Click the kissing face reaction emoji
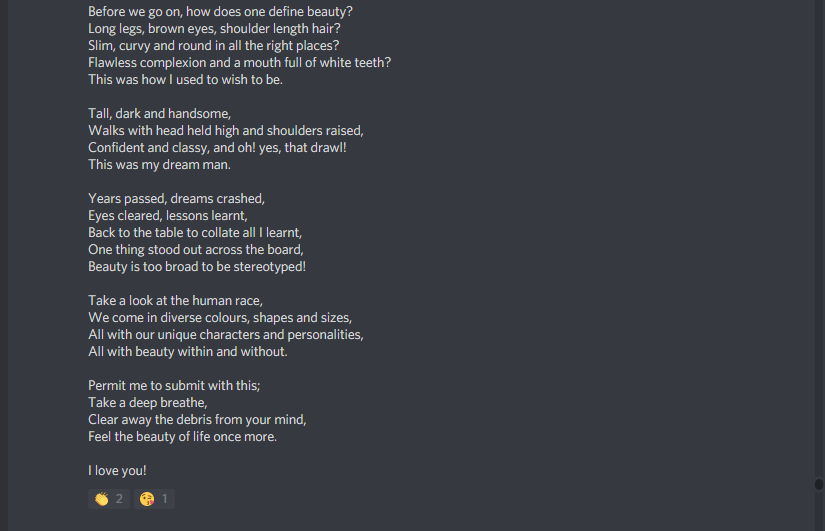The height and width of the screenshot is (531, 825). tap(147, 498)
